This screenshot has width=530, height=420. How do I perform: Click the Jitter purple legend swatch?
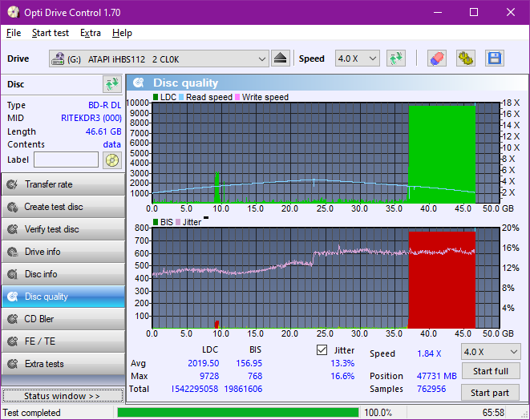click(178, 222)
